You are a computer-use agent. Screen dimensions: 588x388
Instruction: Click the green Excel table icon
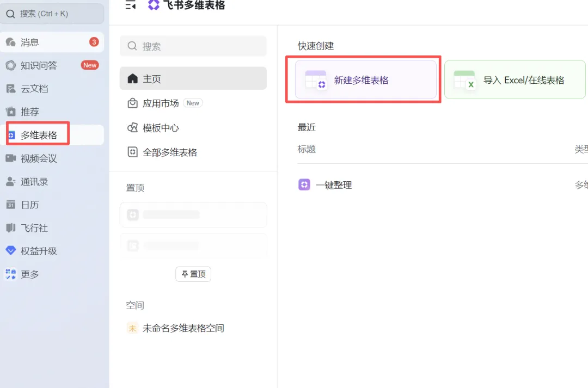click(x=464, y=79)
